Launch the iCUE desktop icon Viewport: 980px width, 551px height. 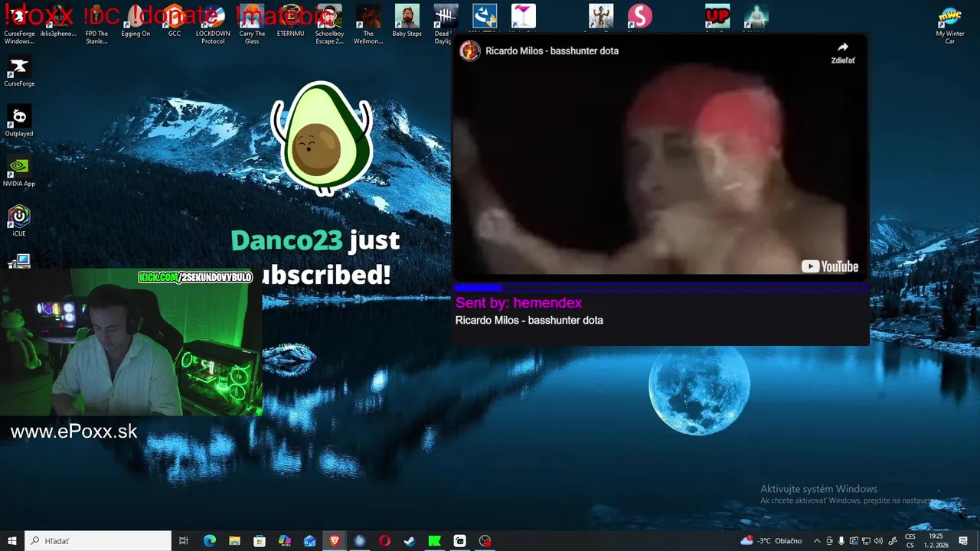(x=19, y=220)
